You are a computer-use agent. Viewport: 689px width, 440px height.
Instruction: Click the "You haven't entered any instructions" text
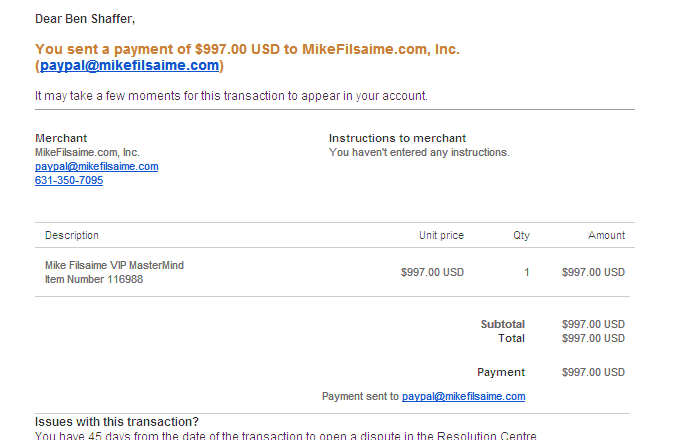(419, 153)
